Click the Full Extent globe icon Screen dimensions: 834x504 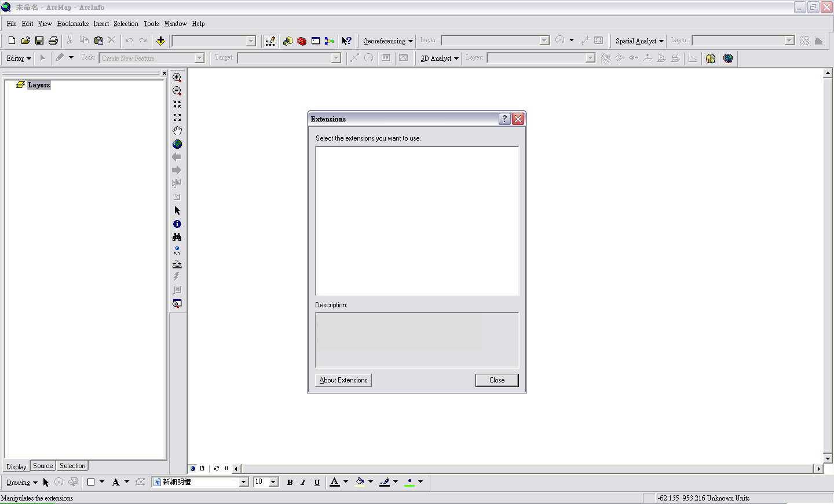pos(177,144)
